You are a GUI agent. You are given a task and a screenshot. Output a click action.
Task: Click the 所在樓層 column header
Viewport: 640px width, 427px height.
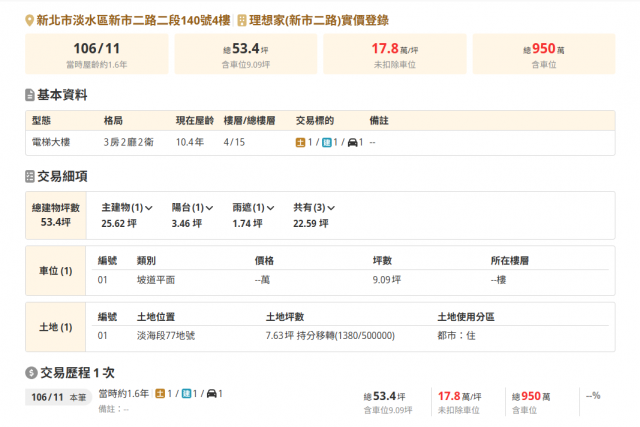coord(510,260)
